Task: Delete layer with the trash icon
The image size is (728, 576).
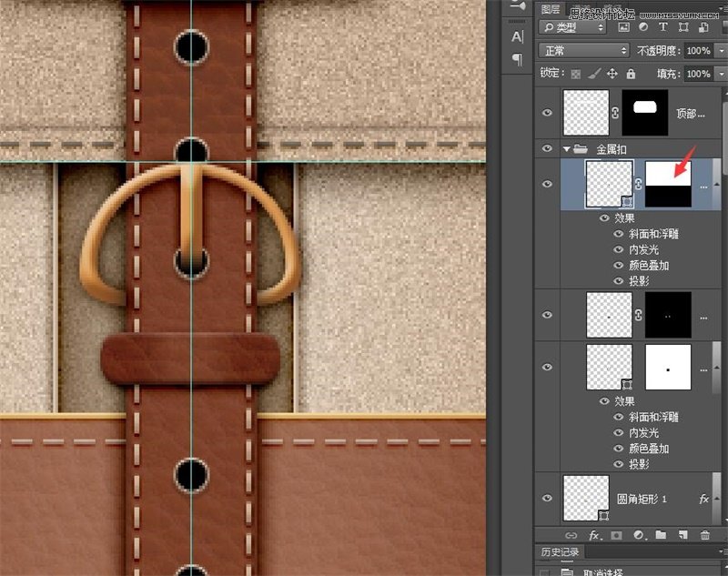Action: point(704,535)
